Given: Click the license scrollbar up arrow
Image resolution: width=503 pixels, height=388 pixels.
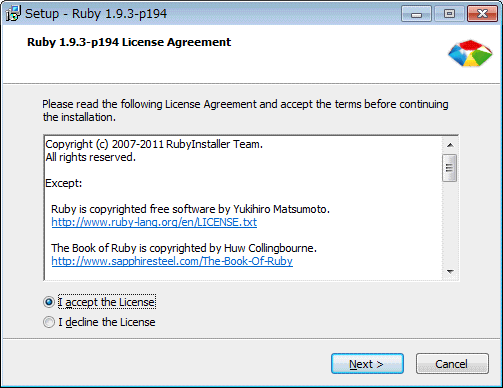Looking at the screenshot, I should point(450,145).
